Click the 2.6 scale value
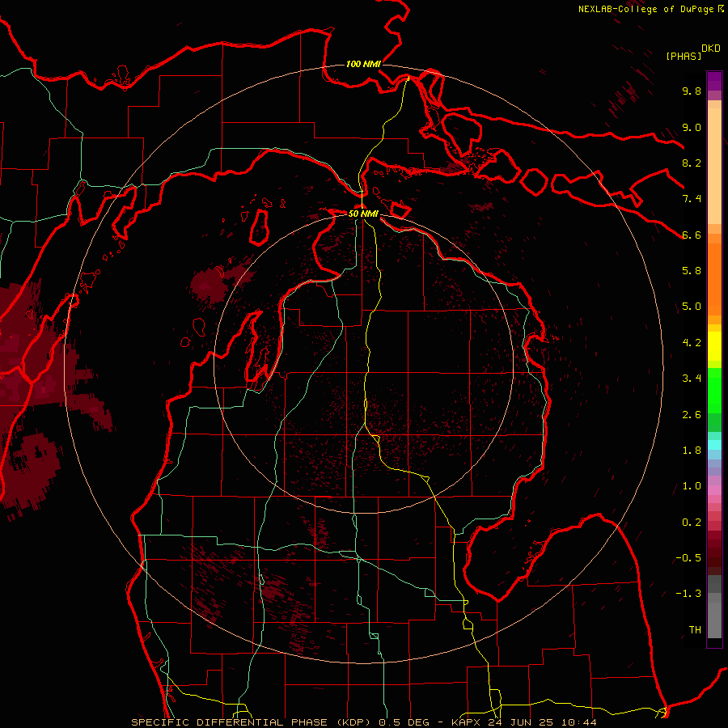Viewport: 728px width, 728px height. (x=692, y=415)
